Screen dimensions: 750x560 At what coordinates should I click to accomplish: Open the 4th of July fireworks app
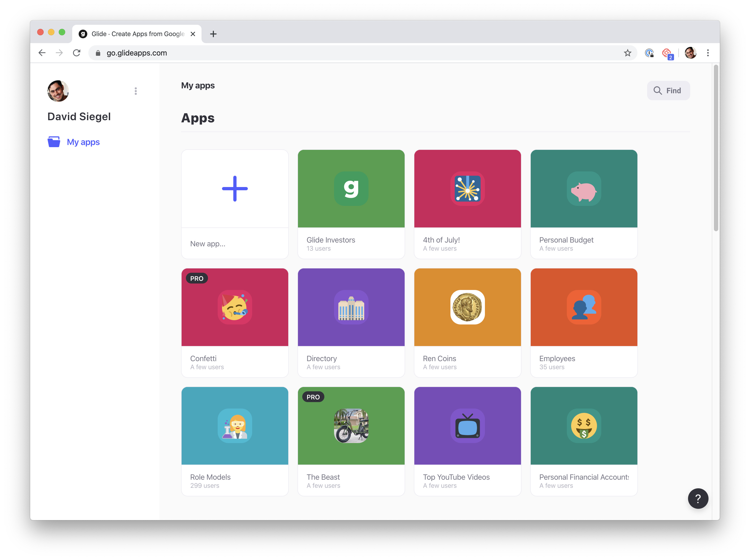tap(467, 188)
